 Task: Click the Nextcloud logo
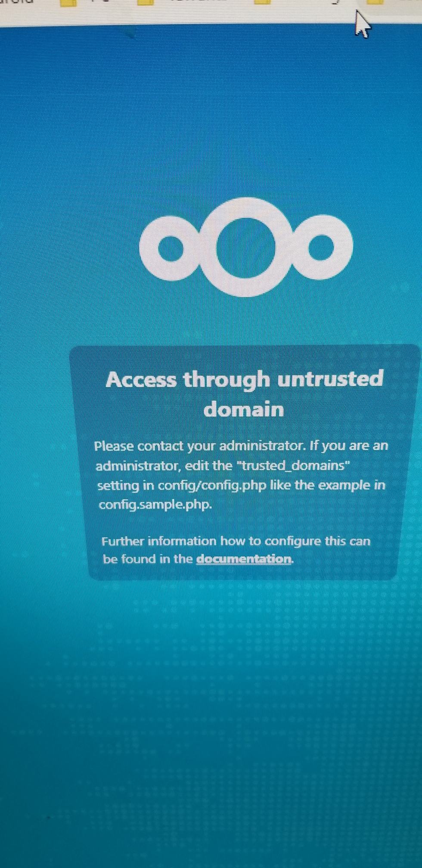[246, 247]
